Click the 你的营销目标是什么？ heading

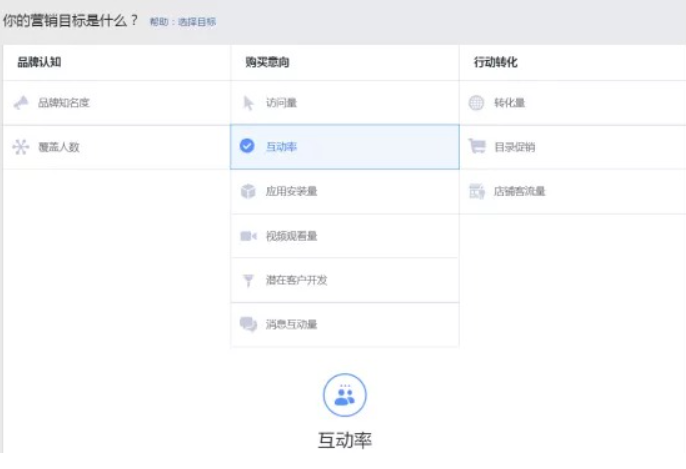[x=70, y=21]
